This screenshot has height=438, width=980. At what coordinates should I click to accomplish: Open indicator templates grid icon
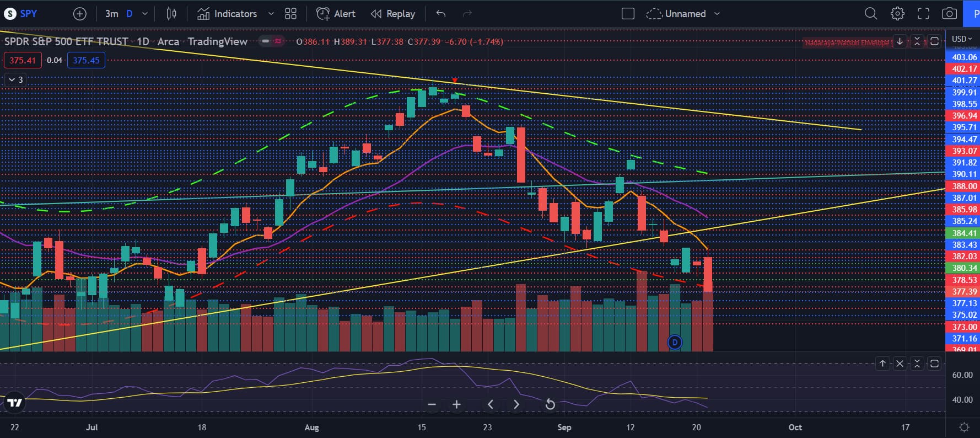tap(290, 14)
